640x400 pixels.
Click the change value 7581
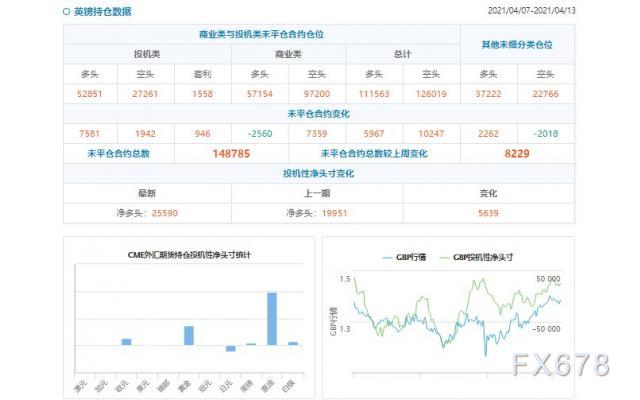[90, 134]
